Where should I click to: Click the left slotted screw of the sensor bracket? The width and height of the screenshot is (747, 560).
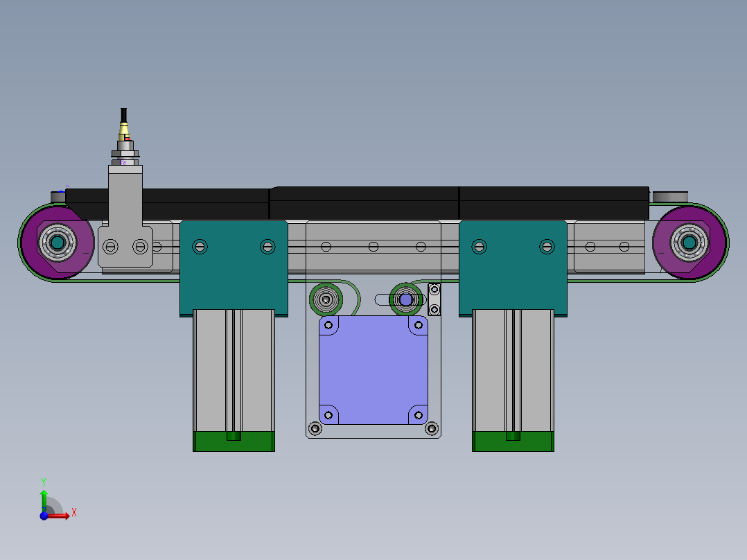pos(110,247)
